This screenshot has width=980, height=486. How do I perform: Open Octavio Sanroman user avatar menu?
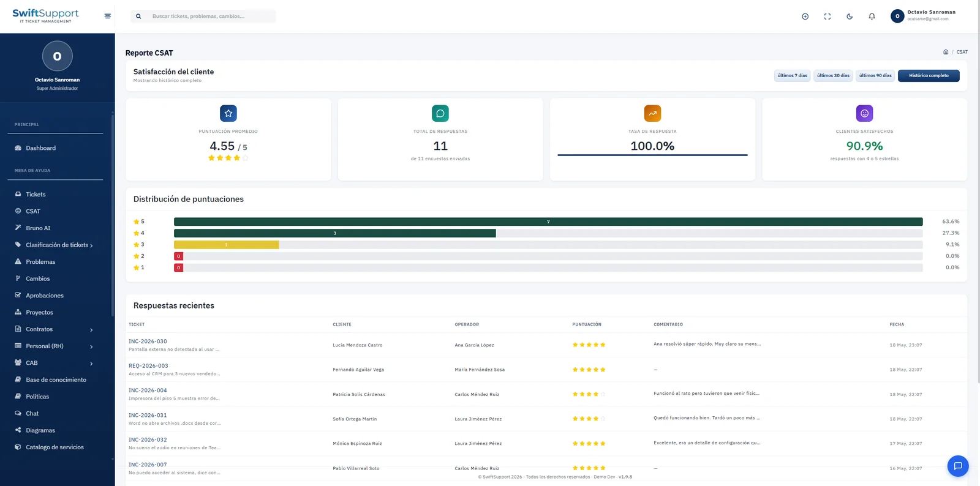click(897, 16)
